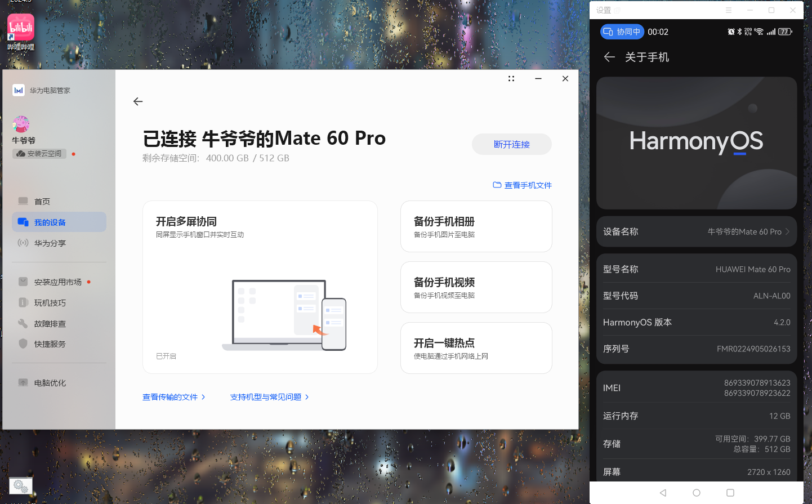Viewport: 812px width, 504px height.
Task: Click the 运行内存 12 GB row
Action: (x=697, y=416)
